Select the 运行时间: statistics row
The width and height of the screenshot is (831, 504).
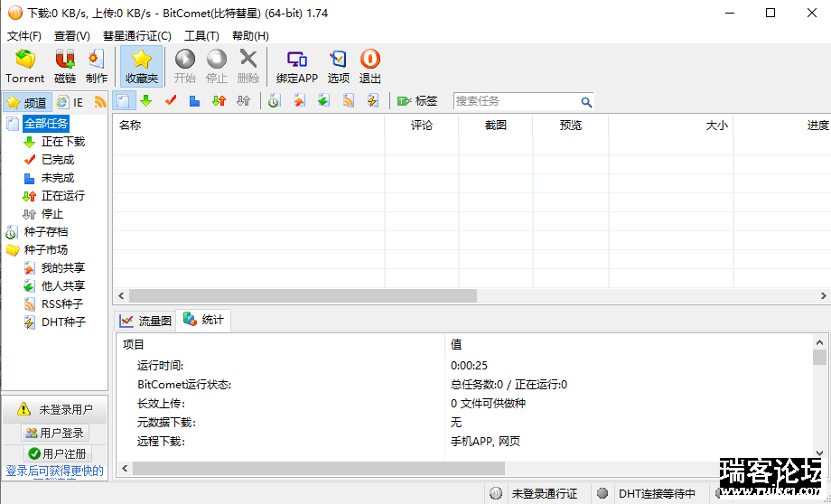pos(465,366)
